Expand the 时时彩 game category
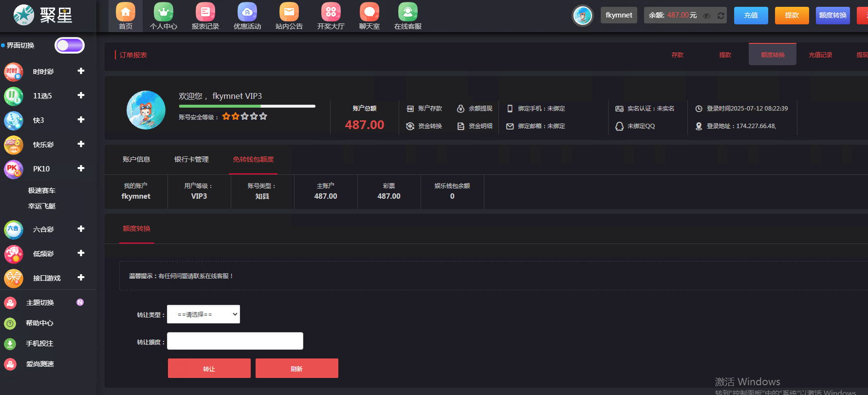 (81, 71)
